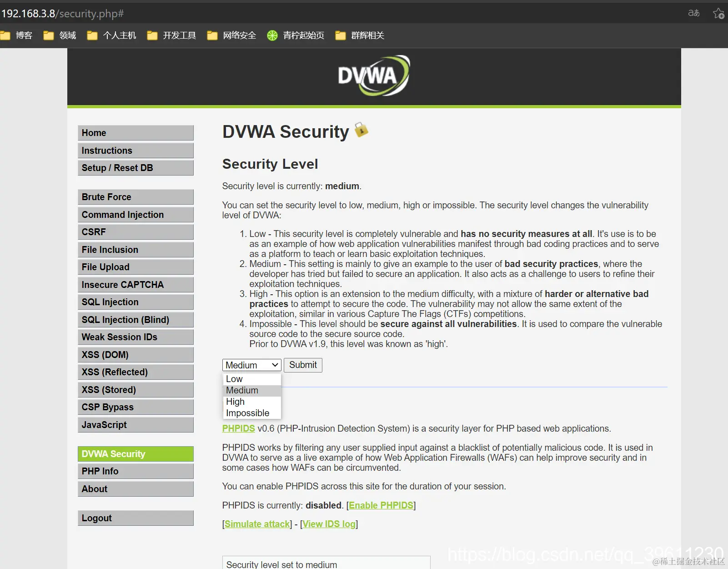The image size is (728, 569).
Task: Add page to favorites star icon
Action: [718, 13]
